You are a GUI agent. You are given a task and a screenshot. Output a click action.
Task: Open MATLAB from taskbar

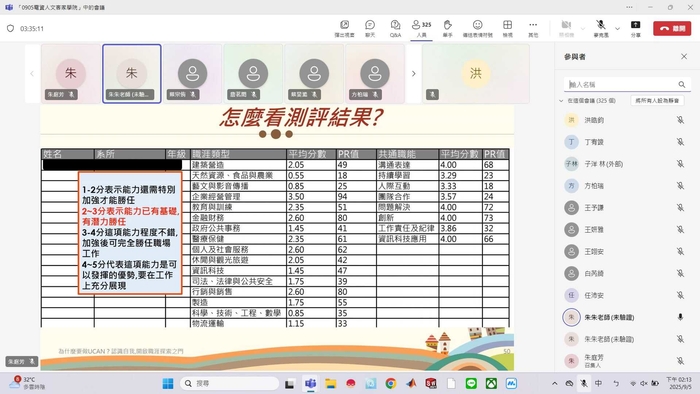tap(411, 383)
